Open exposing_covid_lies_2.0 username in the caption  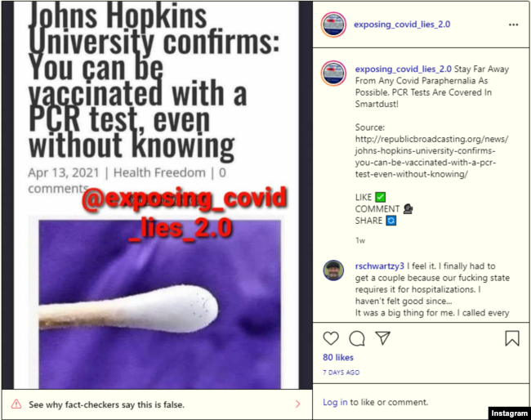(x=403, y=69)
